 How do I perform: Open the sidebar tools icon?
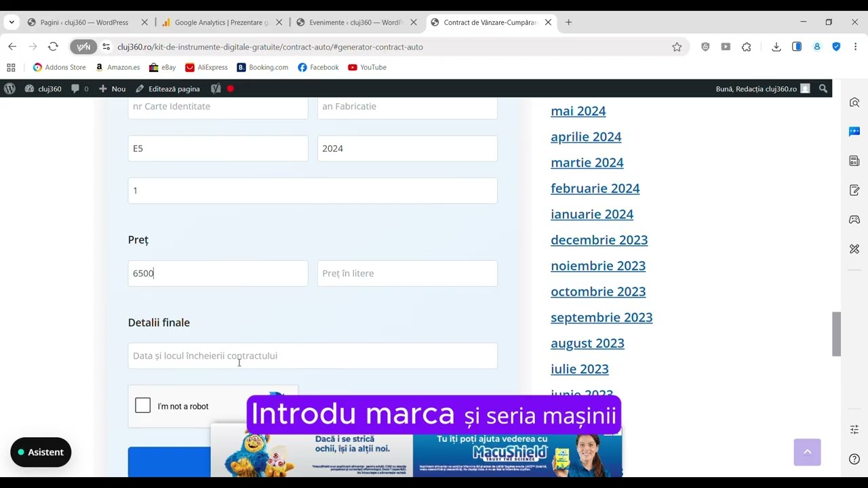854,249
